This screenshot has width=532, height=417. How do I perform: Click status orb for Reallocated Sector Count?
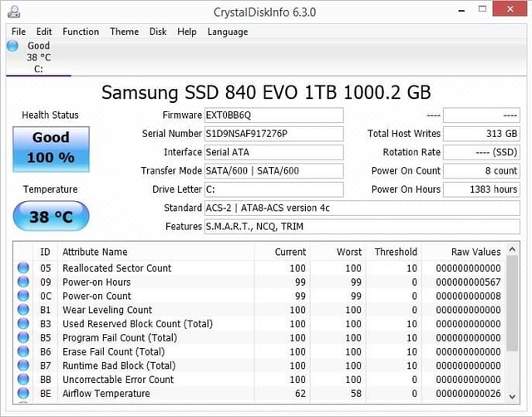(x=23, y=267)
